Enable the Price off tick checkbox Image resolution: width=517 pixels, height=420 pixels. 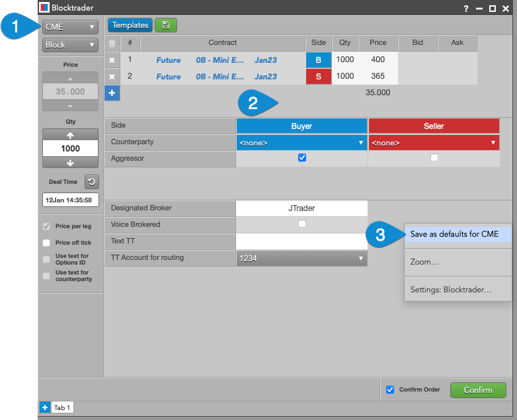pyautogui.click(x=46, y=243)
